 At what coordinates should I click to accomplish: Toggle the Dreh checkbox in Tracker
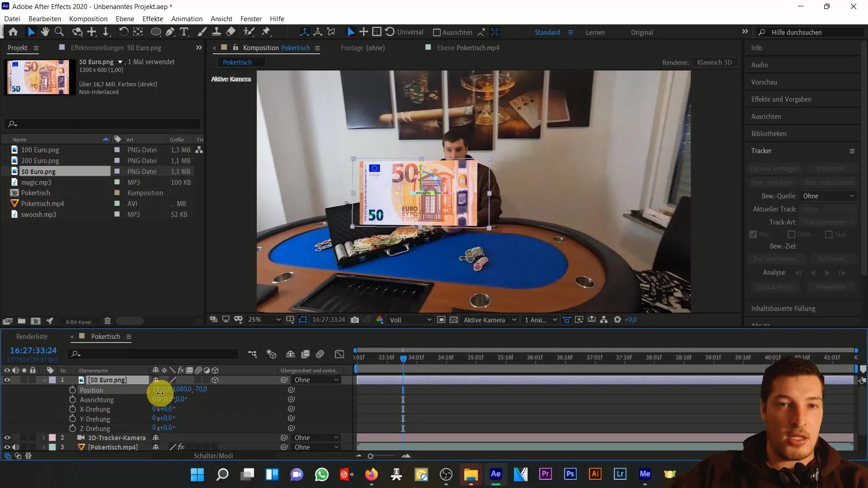pyautogui.click(x=792, y=235)
